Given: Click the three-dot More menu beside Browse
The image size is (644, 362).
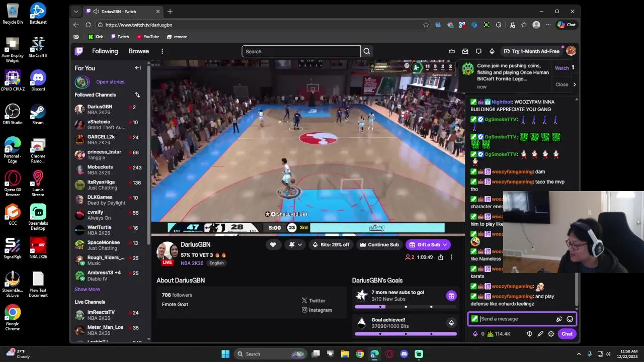Looking at the screenshot, I should 162,51.
